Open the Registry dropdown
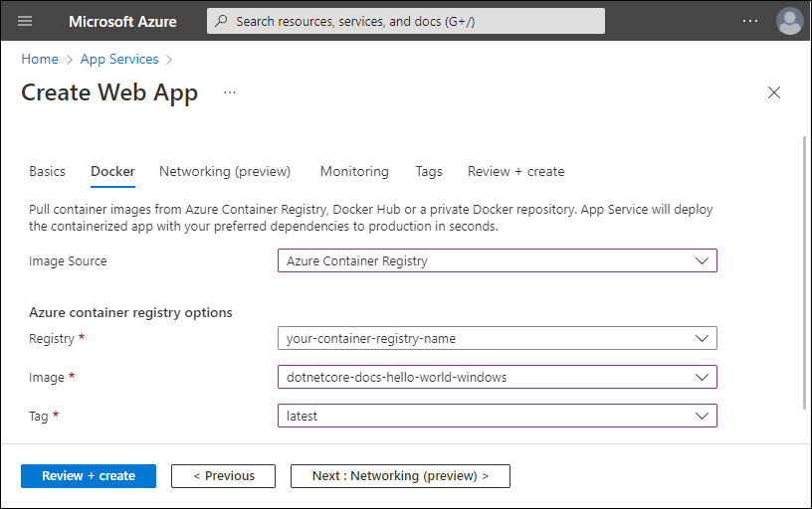 coord(497,338)
